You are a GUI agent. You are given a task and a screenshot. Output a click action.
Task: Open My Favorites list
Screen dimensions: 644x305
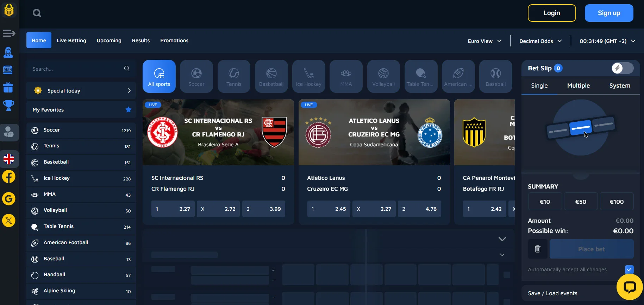coord(81,110)
